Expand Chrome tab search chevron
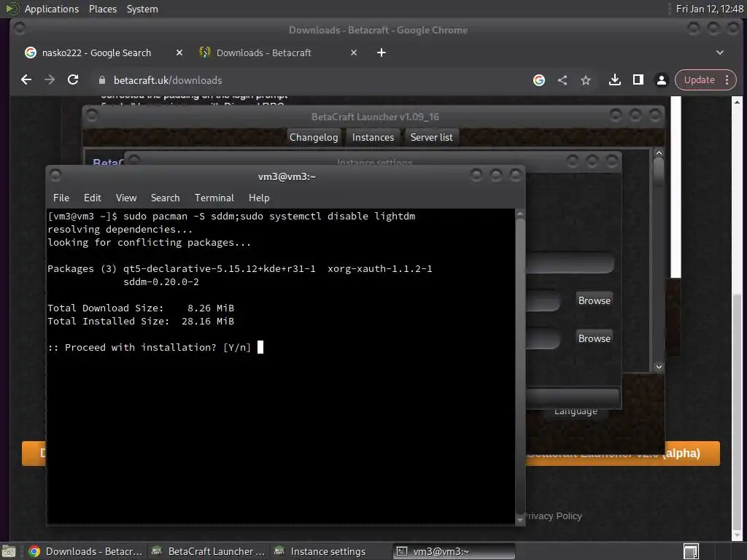The width and height of the screenshot is (747, 560). 720,52
